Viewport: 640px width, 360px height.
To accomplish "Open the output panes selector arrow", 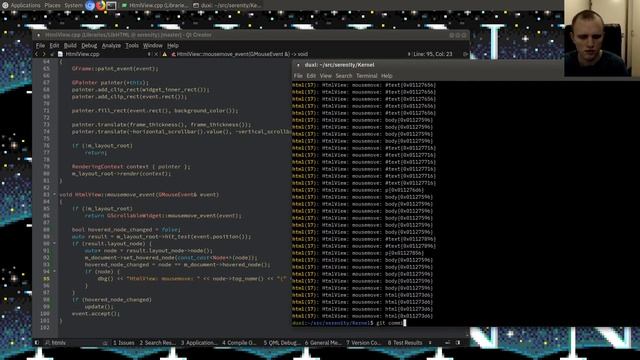I will 430,343.
